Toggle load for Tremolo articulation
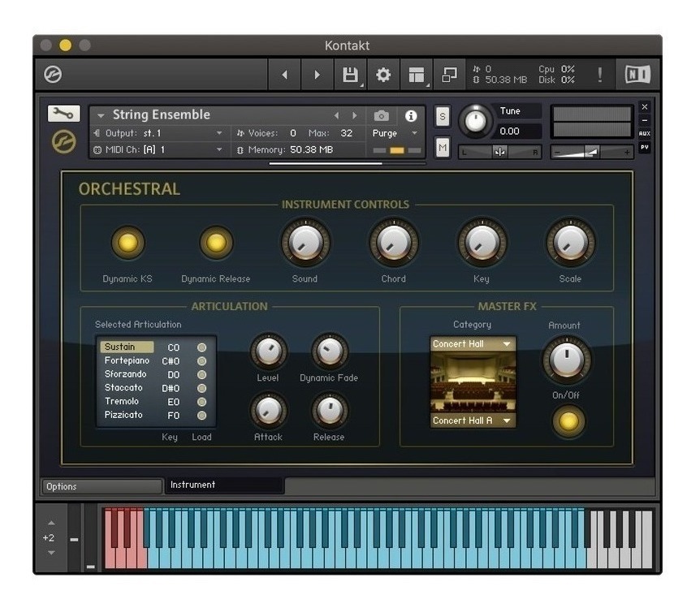 201,402
